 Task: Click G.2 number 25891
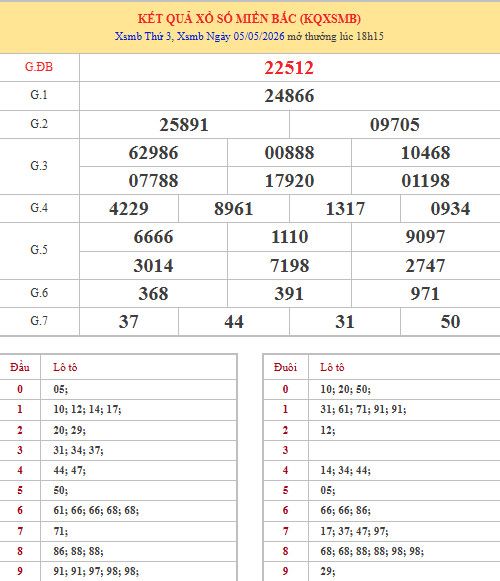(184, 125)
